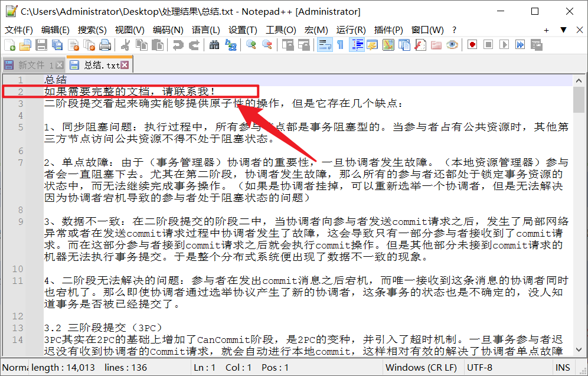Open the 搜索(S) menu

point(92,30)
